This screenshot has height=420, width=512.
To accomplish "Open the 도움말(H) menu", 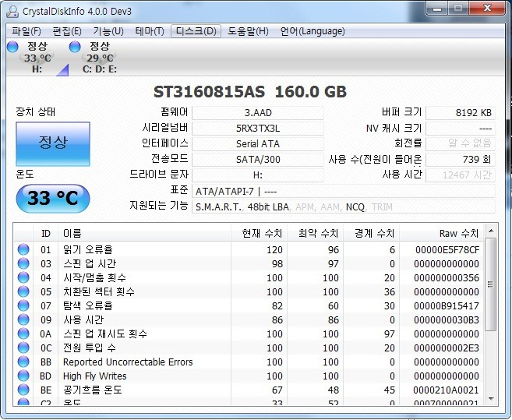I will 248,31.
